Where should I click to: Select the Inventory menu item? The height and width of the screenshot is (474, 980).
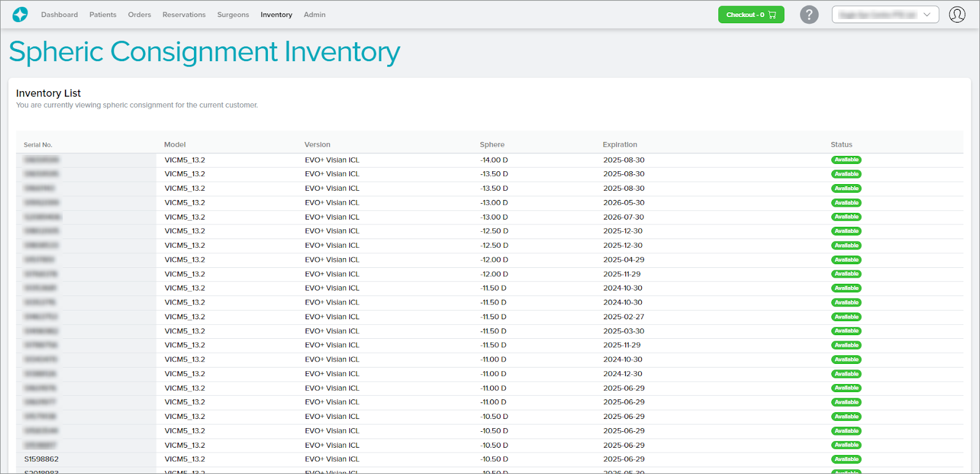click(277, 15)
